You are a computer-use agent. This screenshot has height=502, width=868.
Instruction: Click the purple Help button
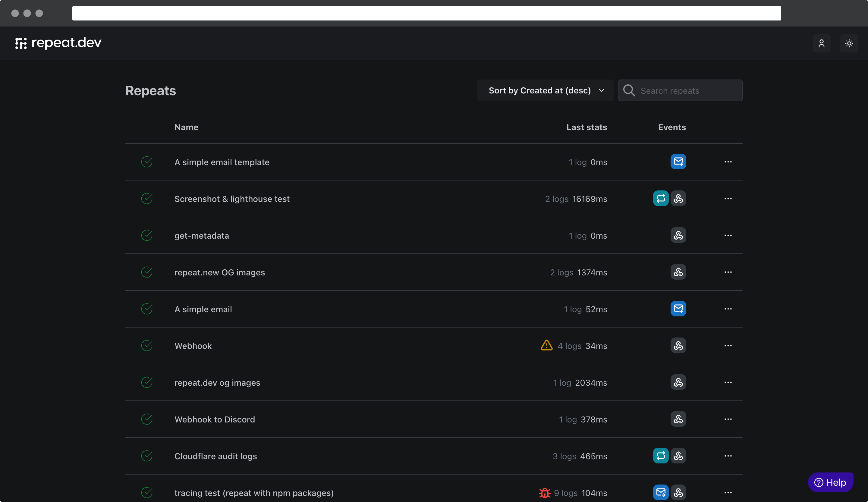tap(830, 482)
